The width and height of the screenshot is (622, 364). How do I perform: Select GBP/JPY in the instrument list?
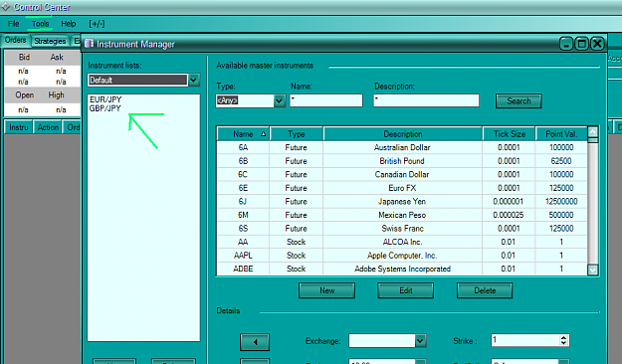coord(105,108)
